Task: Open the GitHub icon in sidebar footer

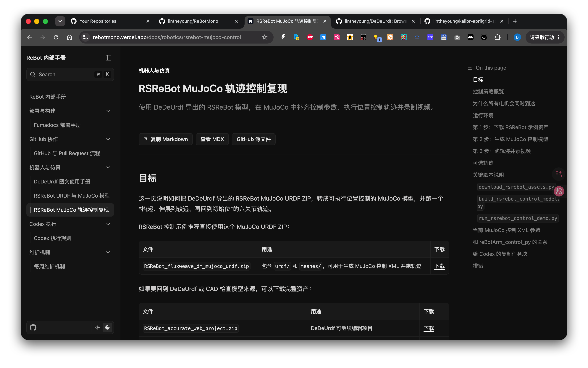Action: [x=33, y=327]
